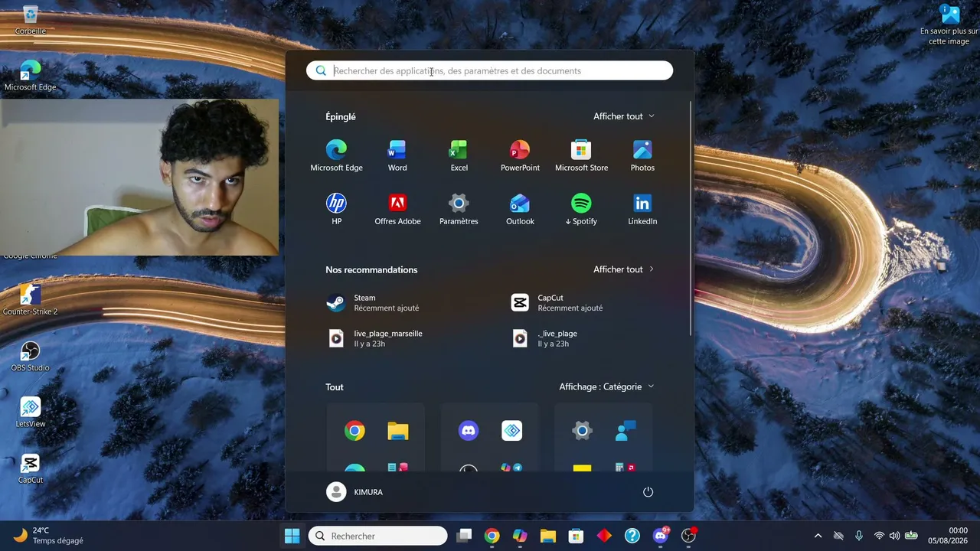Click the battery icon in the tray

911,536
